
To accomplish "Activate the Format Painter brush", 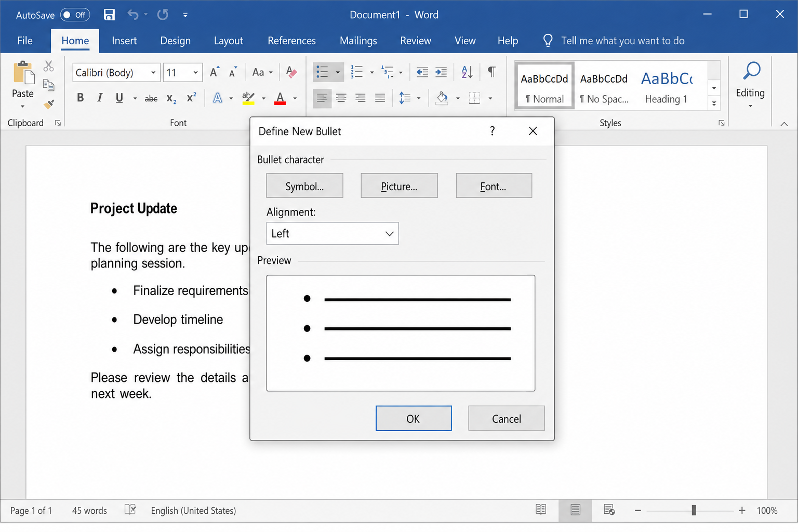I will [49, 104].
